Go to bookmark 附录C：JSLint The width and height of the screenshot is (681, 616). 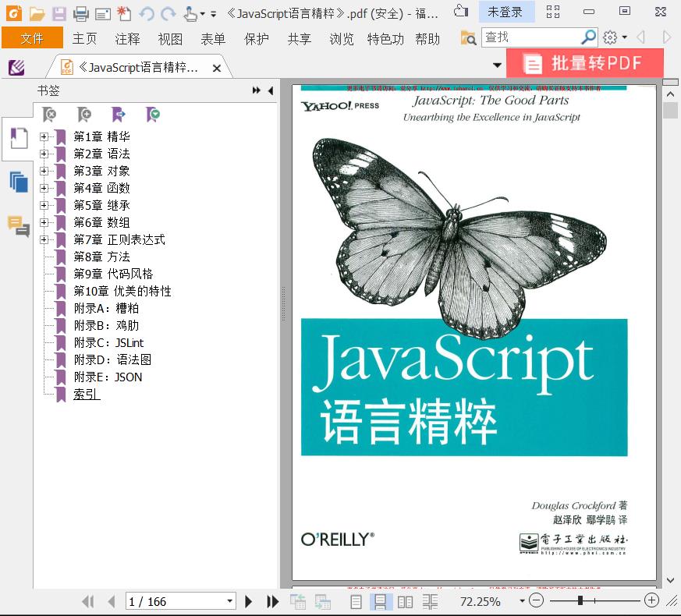tap(108, 342)
